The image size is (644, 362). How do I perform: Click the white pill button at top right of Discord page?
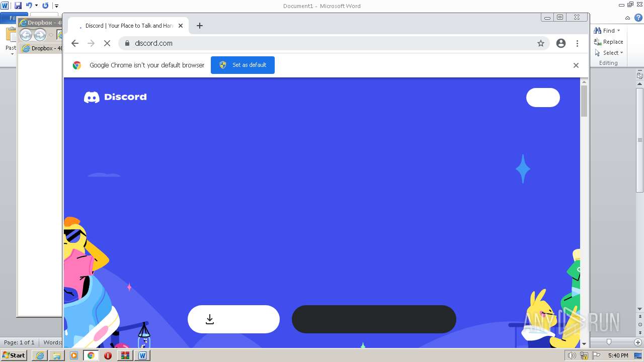tap(543, 98)
